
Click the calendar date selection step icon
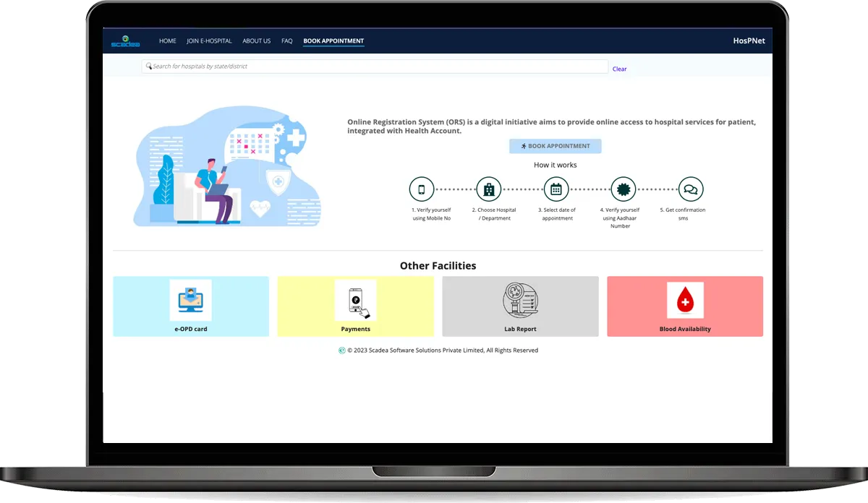tap(556, 189)
